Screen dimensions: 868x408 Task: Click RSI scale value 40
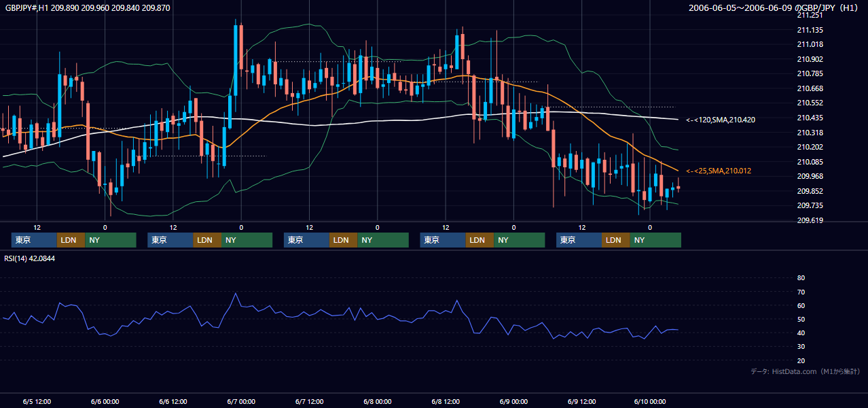801,333
